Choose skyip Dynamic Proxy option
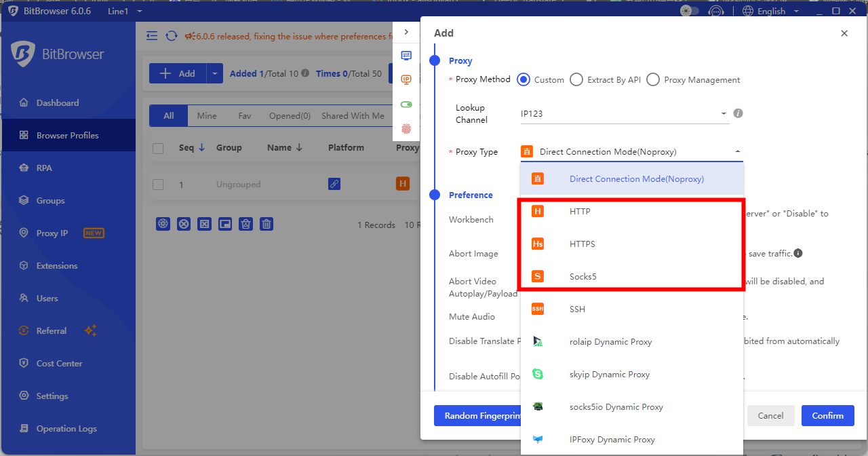This screenshot has width=868, height=456. coord(632,374)
